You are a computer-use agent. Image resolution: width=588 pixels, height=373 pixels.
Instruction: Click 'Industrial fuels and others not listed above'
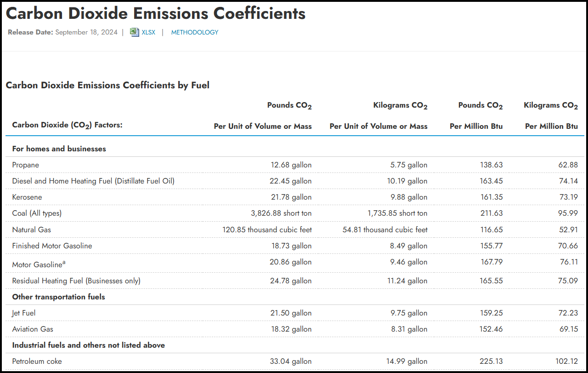(88, 345)
